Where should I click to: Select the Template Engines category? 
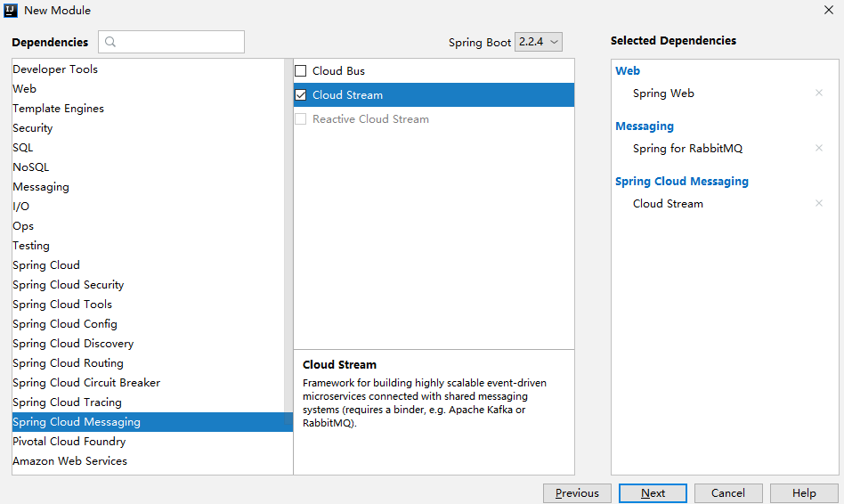pyautogui.click(x=148, y=109)
